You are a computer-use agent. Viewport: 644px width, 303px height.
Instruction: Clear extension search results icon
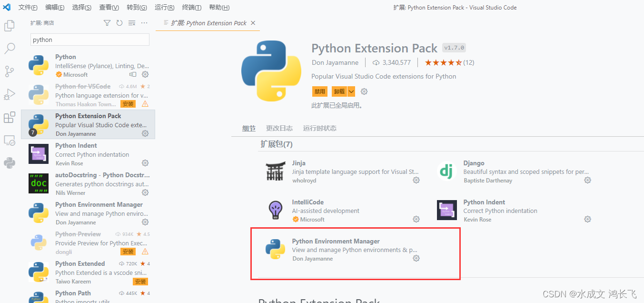tap(132, 23)
